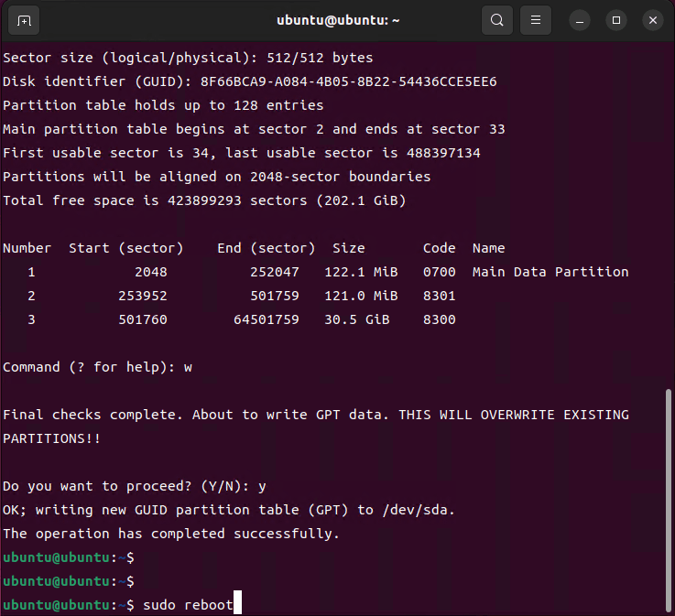Screen dimensions: 675x616
Task: Open the terminal search
Action: 496,20
